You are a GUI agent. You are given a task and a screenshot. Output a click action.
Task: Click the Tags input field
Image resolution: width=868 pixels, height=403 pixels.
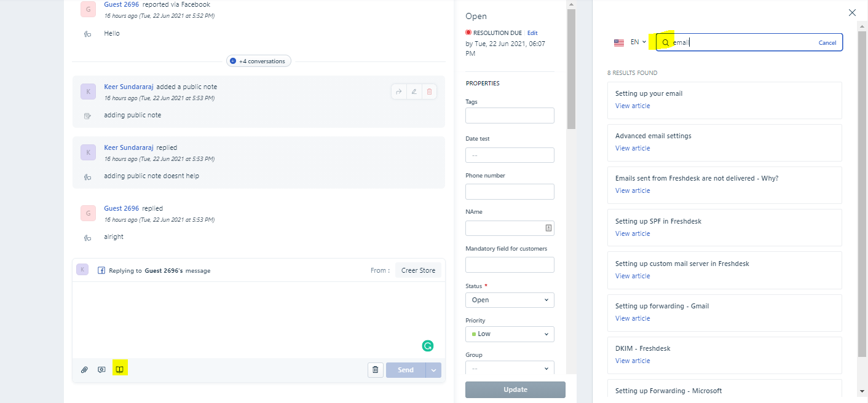(510, 115)
